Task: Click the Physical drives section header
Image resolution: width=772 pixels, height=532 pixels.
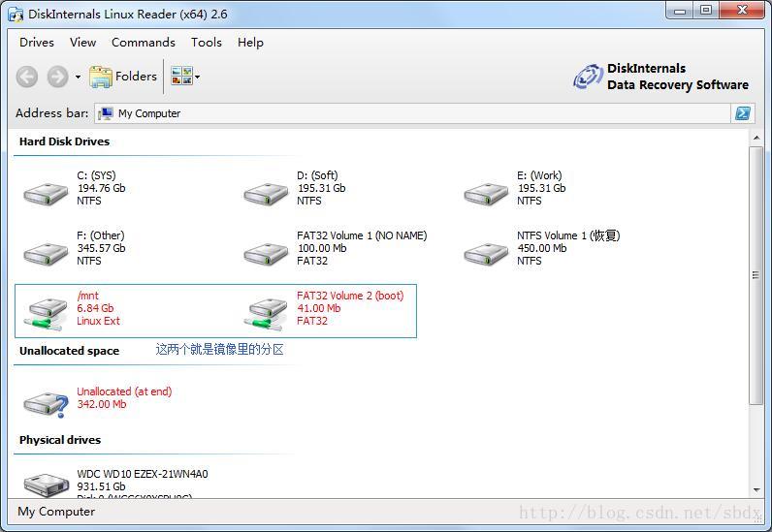Action: (60, 440)
